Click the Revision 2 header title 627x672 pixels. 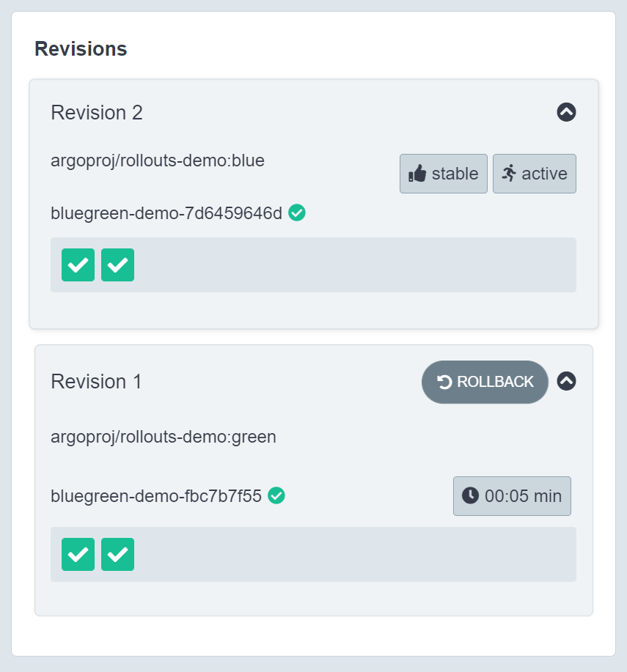97,113
